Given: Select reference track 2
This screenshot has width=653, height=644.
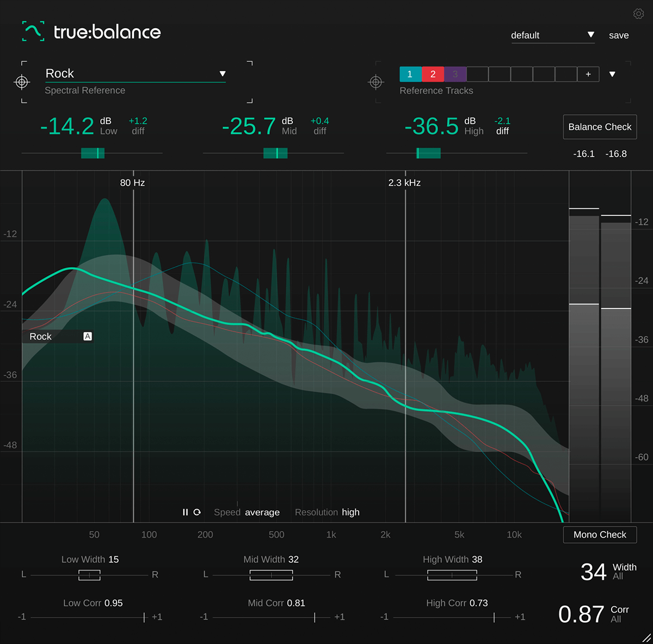Looking at the screenshot, I should click(x=433, y=74).
